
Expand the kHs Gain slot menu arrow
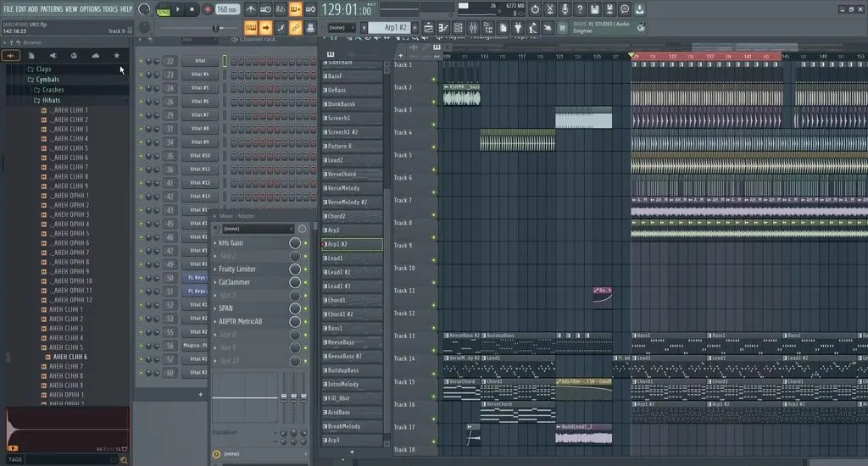[x=215, y=243]
